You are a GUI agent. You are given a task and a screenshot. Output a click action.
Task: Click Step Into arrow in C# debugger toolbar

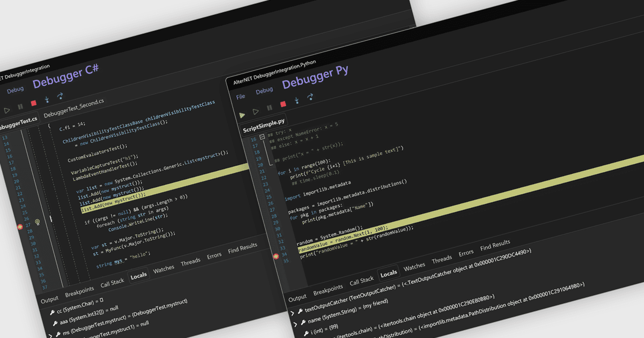[47, 99]
